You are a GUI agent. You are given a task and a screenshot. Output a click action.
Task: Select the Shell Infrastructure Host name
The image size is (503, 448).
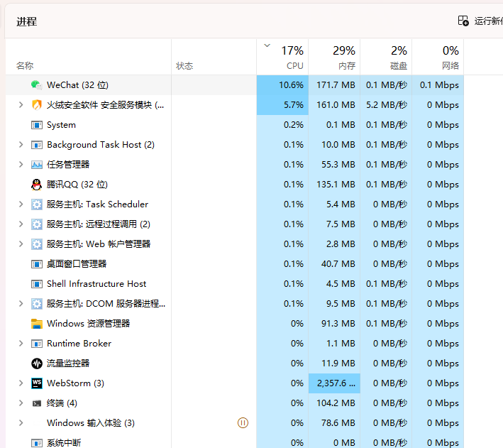click(x=96, y=284)
